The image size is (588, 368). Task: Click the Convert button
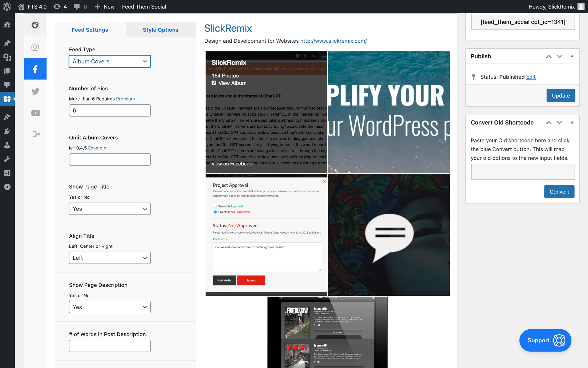559,192
